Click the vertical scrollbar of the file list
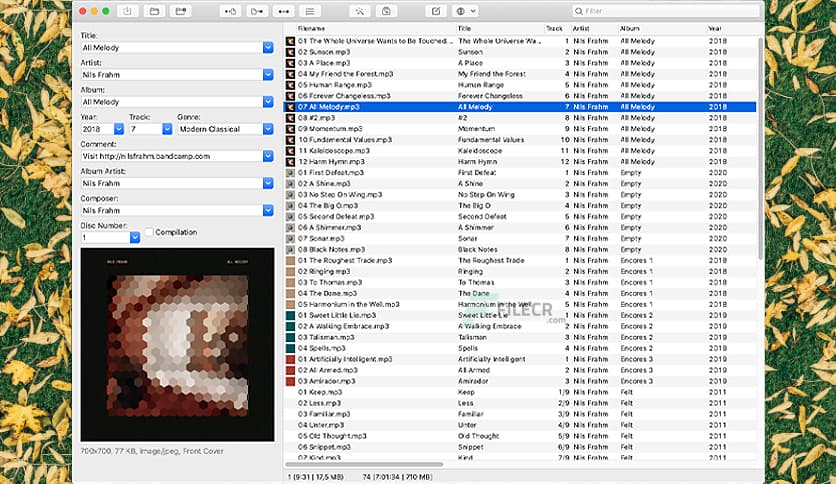The width and height of the screenshot is (836, 484). pyautogui.click(x=760, y=149)
